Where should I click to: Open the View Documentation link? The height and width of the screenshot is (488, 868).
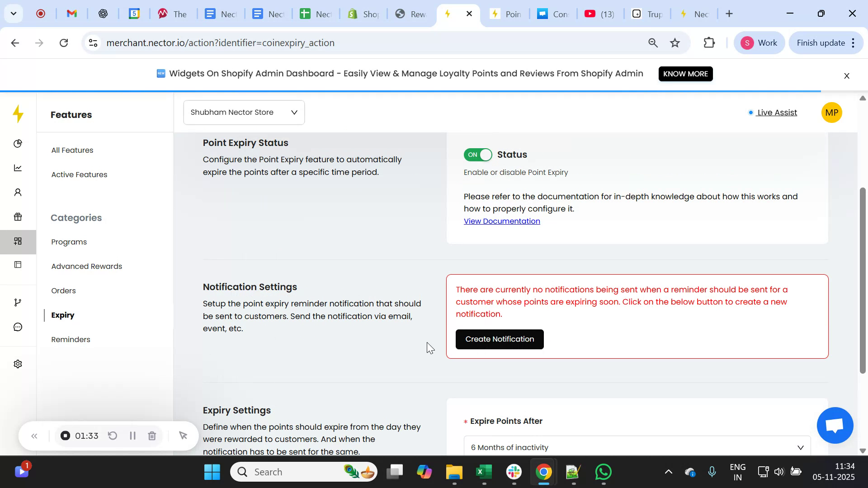pyautogui.click(x=502, y=221)
